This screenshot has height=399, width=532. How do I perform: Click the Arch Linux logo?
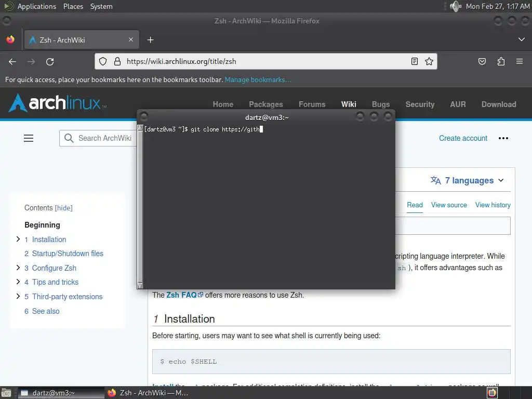57,103
